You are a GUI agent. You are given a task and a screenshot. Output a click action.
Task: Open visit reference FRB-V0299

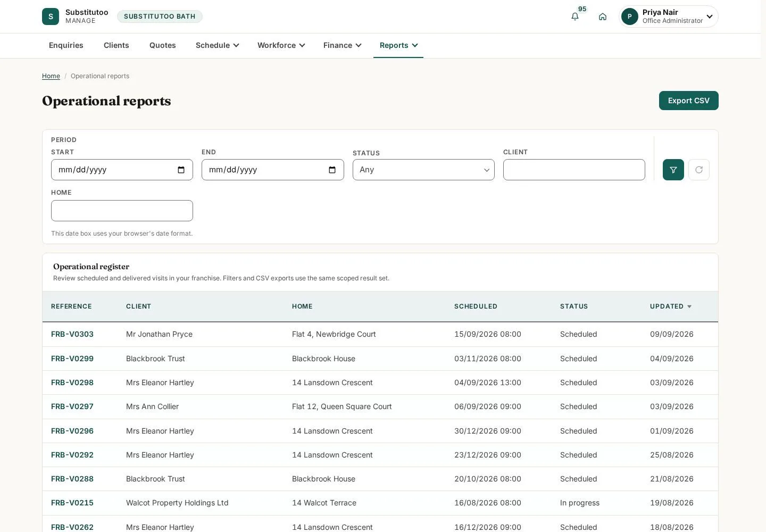click(x=72, y=359)
